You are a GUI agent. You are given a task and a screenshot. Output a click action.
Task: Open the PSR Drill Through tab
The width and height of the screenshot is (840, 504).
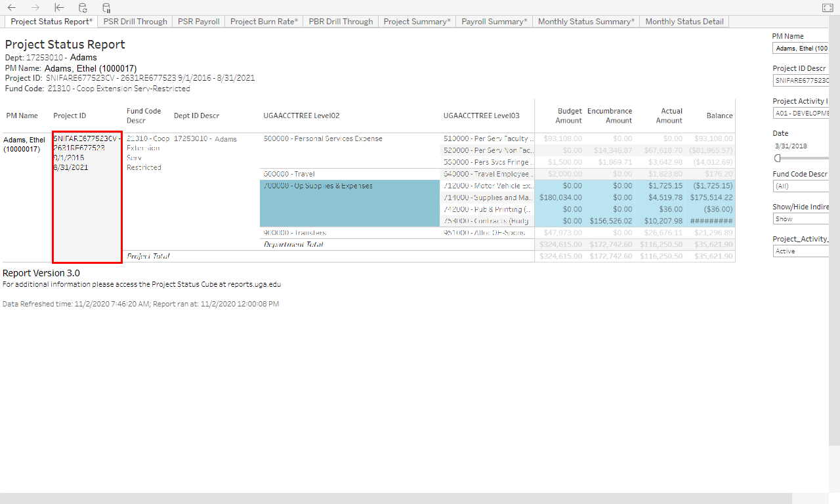135,22
